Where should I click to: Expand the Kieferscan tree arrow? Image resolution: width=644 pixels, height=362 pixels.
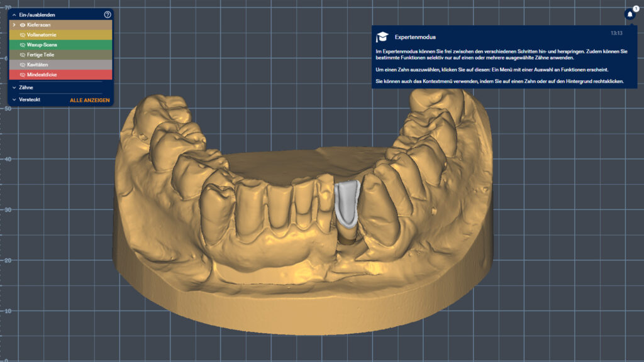[14, 25]
